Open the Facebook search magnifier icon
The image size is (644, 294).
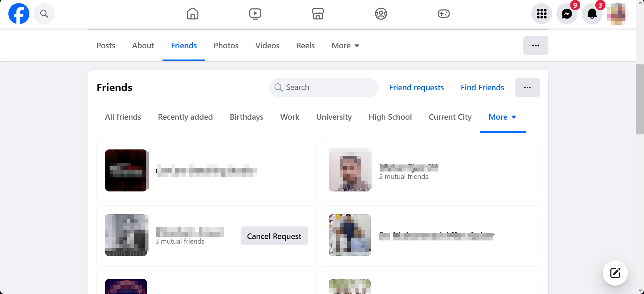[x=44, y=14]
